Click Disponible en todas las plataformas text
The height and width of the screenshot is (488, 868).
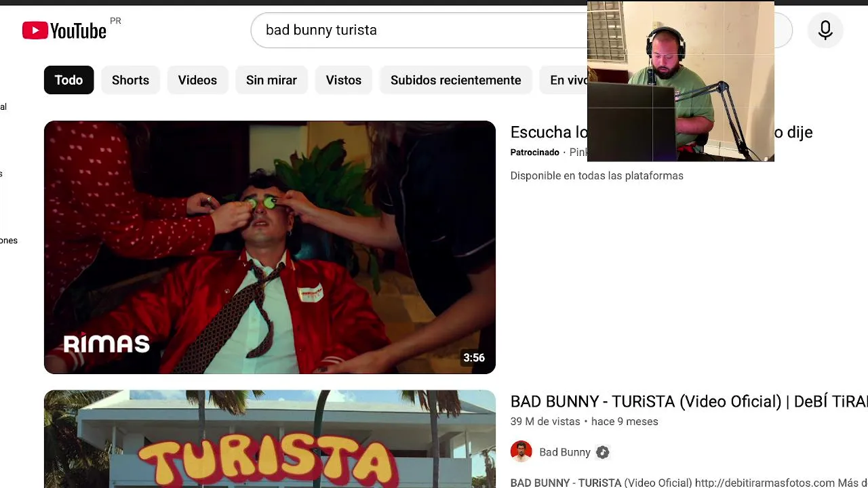(x=597, y=176)
